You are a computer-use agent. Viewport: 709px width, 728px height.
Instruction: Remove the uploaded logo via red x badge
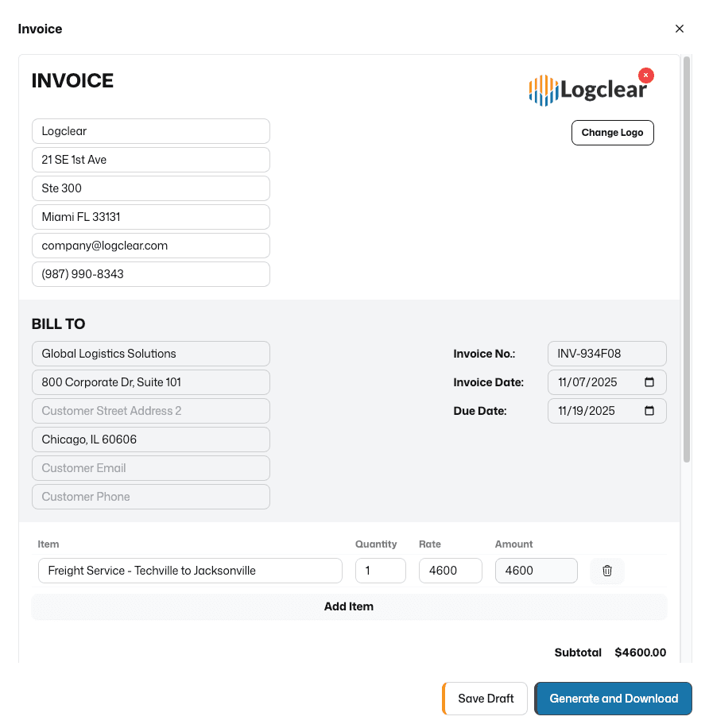[645, 75]
